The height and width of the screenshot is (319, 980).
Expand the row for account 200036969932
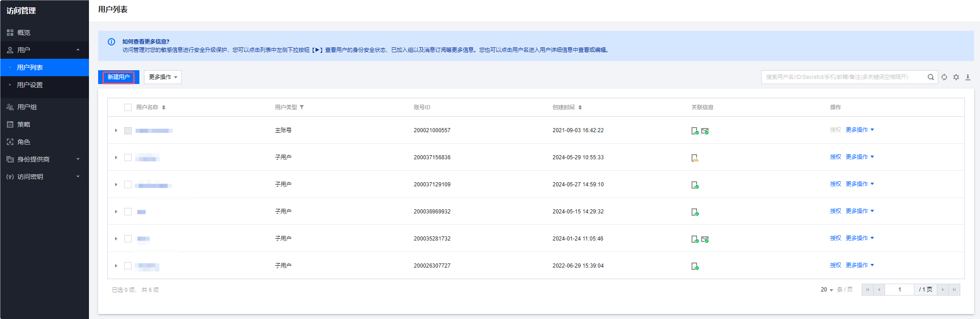pos(116,212)
